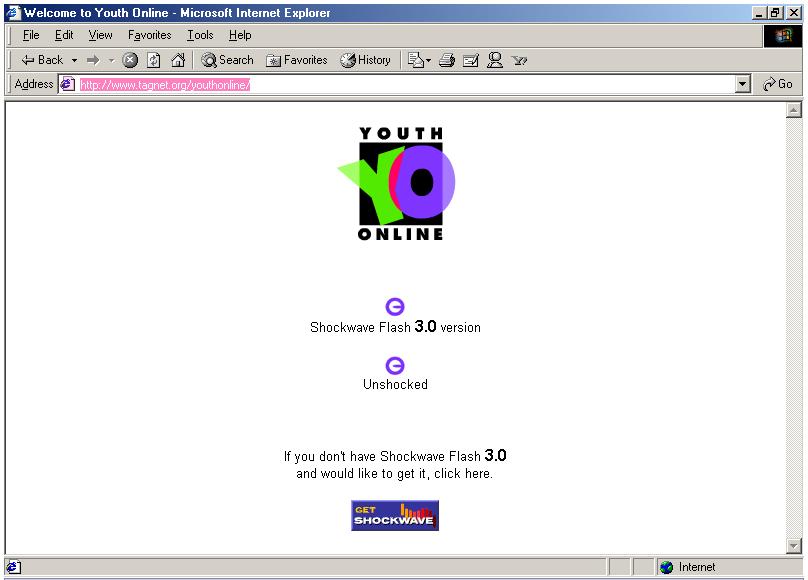The image size is (808, 580).
Task: Open the Shockwave Flash 3.0 version link
Action: [395, 327]
